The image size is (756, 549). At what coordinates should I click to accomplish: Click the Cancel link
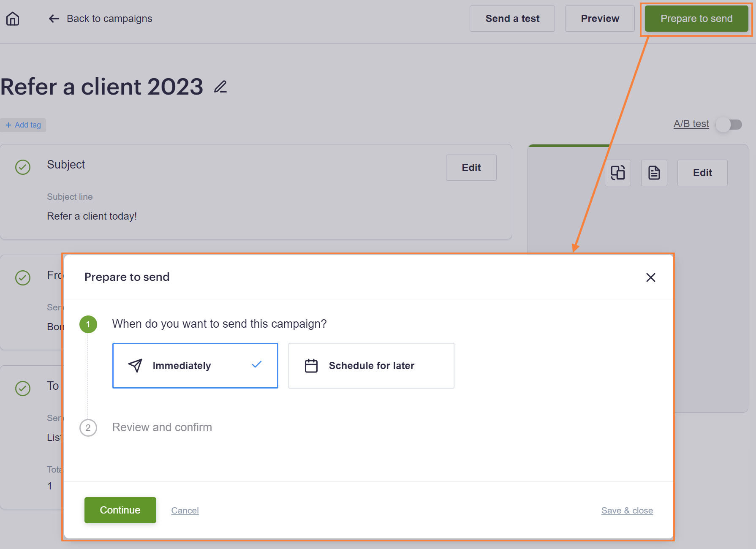[185, 511]
